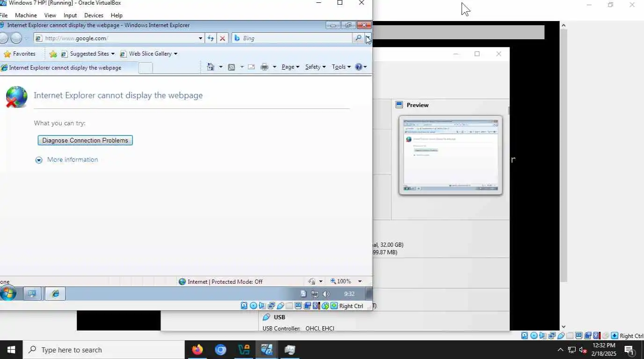Select the 'cannot display the webpage' tab
This screenshot has height=359, width=644.
[x=69, y=68]
